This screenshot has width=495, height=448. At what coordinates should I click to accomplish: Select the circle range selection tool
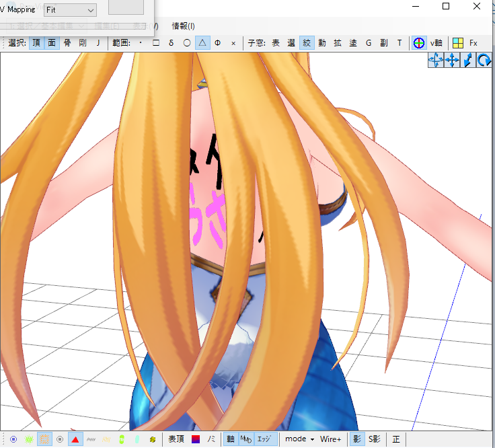pos(187,43)
